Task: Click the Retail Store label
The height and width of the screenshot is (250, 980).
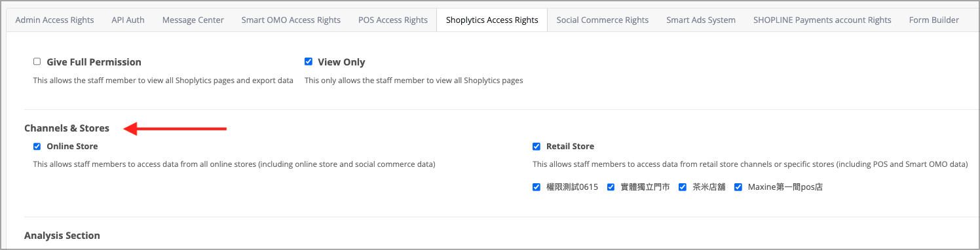Action: tap(570, 146)
